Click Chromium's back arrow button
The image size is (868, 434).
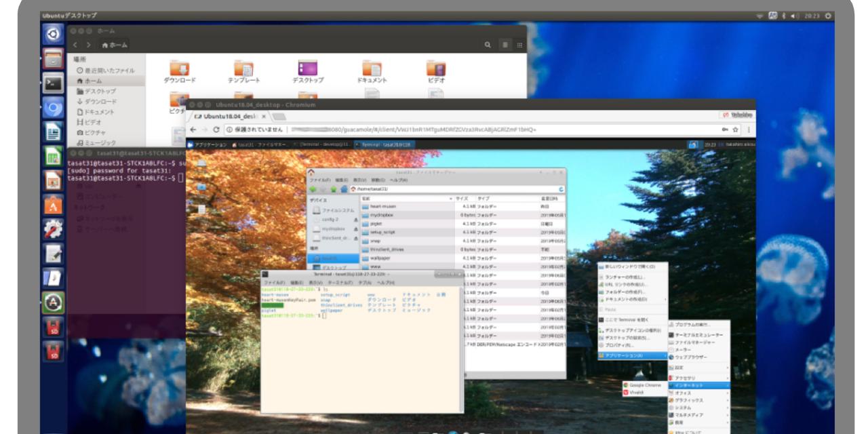coord(195,130)
